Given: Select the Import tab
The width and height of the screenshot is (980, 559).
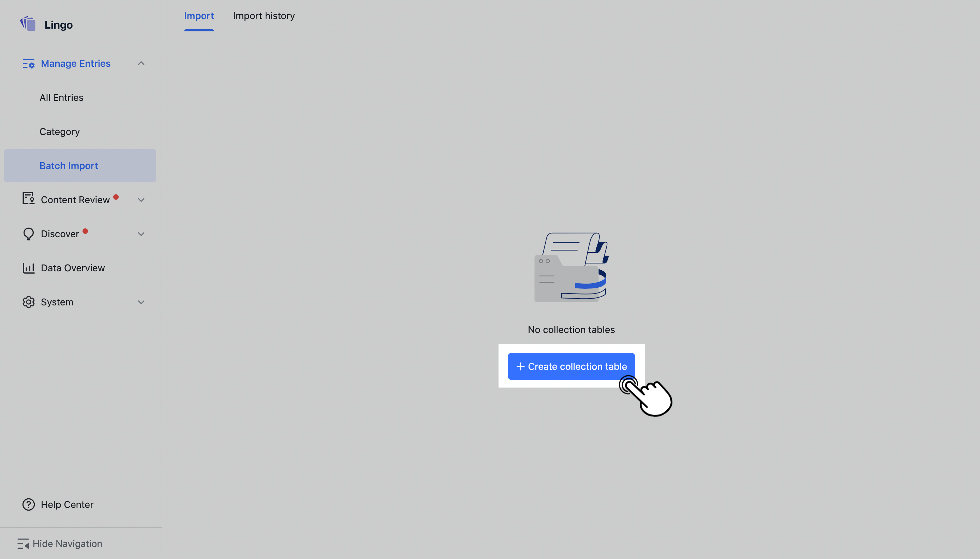Looking at the screenshot, I should click(x=199, y=16).
